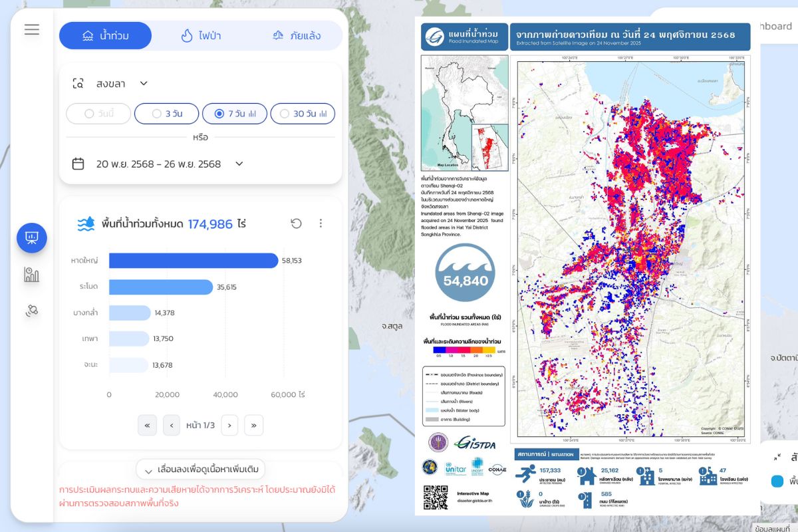Image resolution: width=798 pixels, height=532 pixels.
Task: Click the province search icon
Action: tap(78, 84)
